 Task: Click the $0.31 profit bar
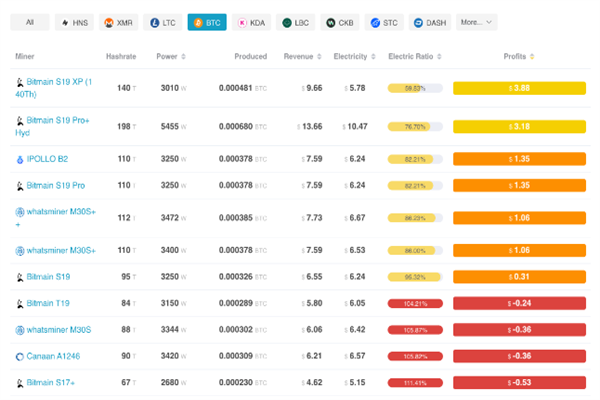pos(519,277)
